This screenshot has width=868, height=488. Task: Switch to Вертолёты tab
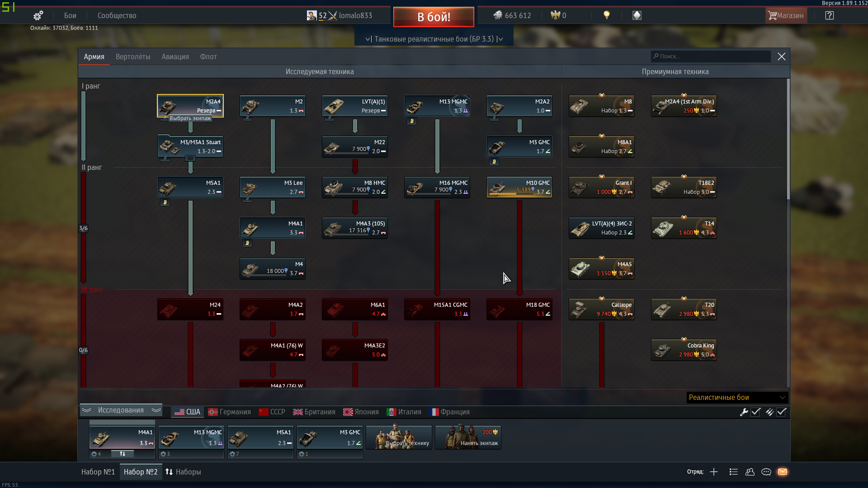[133, 56]
